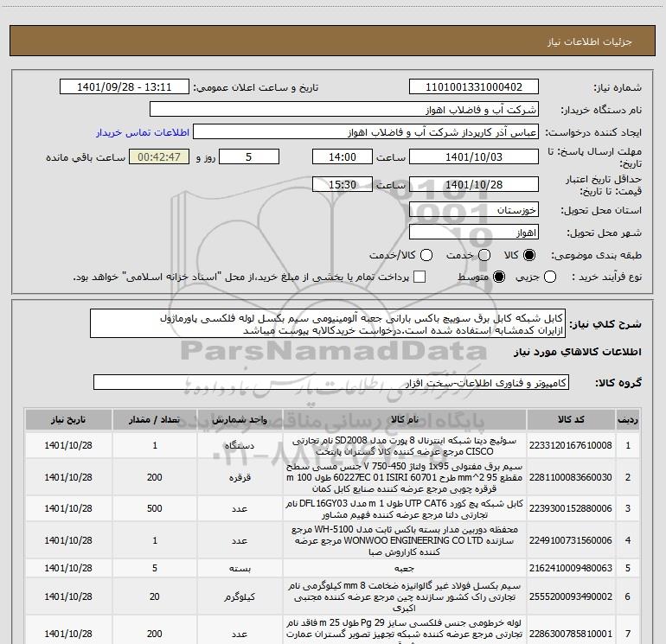
Task: Select product code 2249100731560006
Action: click(571, 540)
